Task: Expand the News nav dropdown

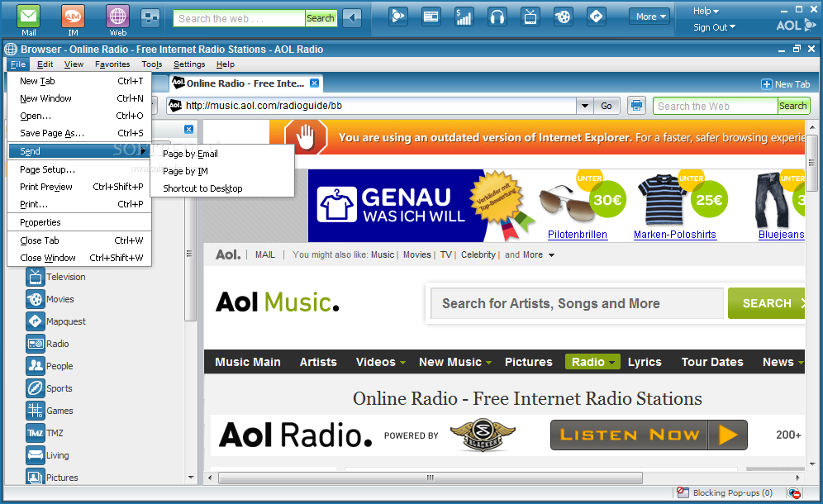Action: (x=801, y=363)
